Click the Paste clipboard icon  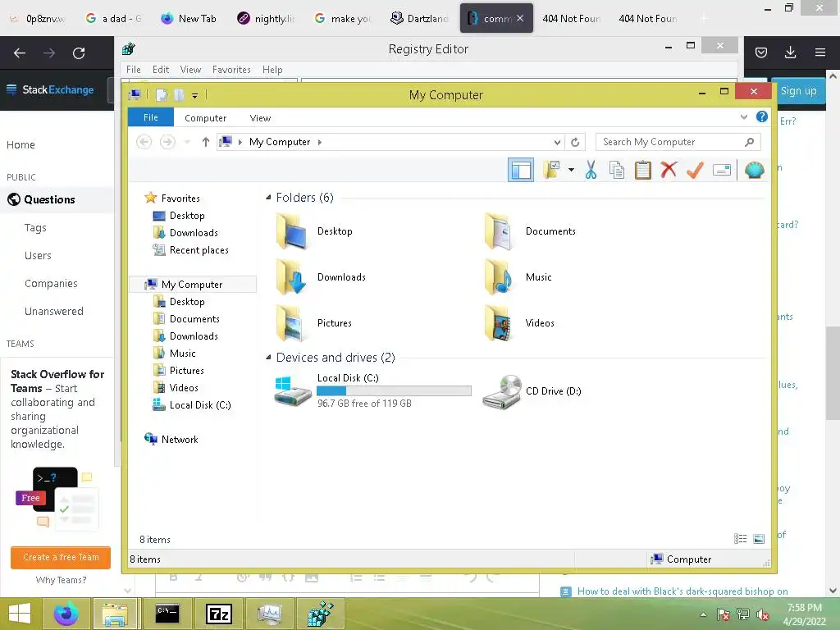pos(643,171)
